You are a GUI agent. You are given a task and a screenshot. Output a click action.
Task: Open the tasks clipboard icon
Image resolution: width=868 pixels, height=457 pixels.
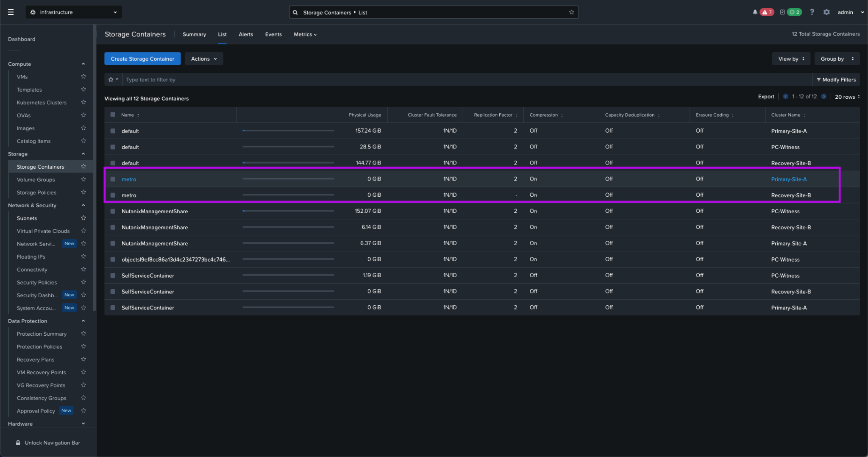[782, 12]
